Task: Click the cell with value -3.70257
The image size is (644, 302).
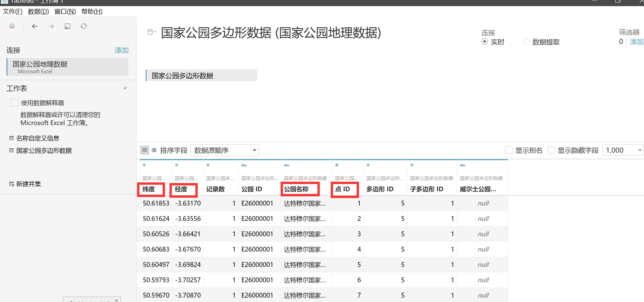Action: (188, 280)
